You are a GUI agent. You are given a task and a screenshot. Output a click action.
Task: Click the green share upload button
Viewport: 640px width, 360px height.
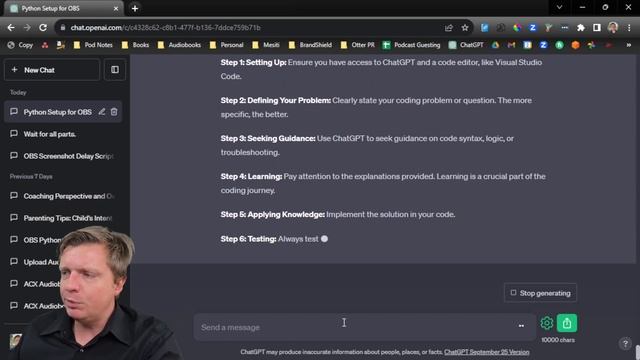point(567,323)
